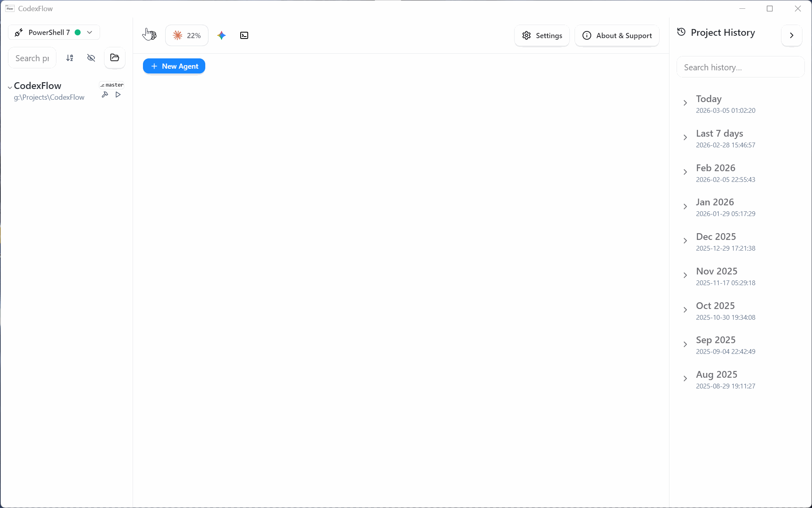Click the build hammer icon for CodexFlow
The image size is (812, 508).
pos(105,95)
